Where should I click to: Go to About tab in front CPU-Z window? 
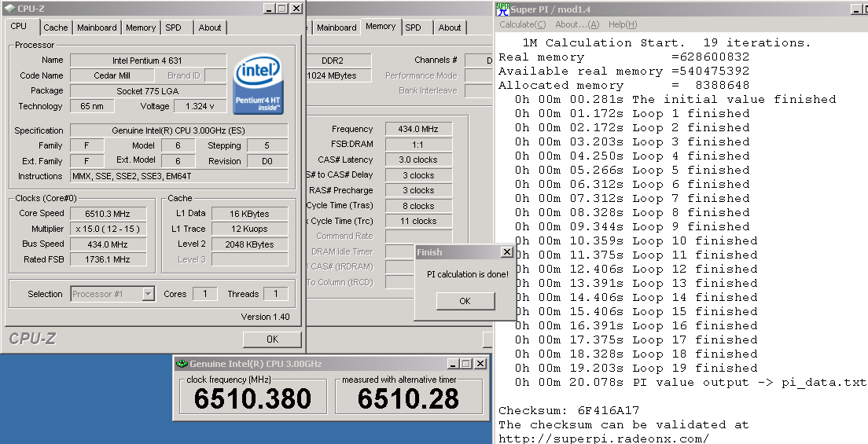[x=210, y=28]
